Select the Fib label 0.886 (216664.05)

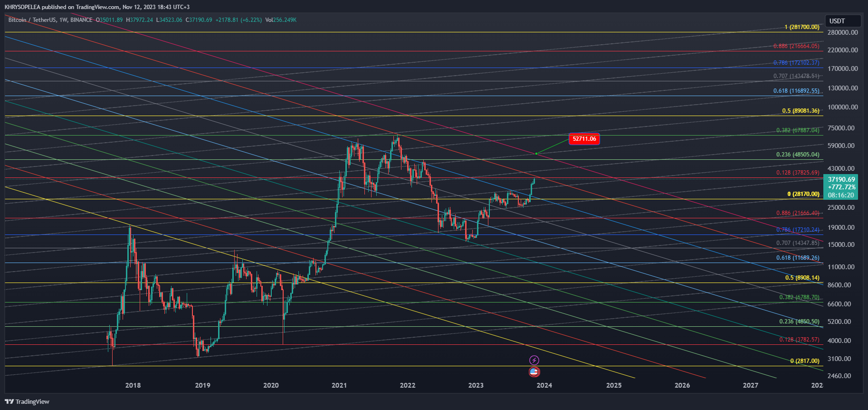(796, 46)
